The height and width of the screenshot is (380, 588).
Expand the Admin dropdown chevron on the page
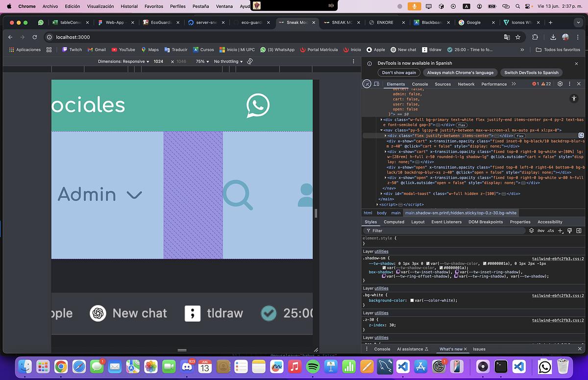[134, 195]
